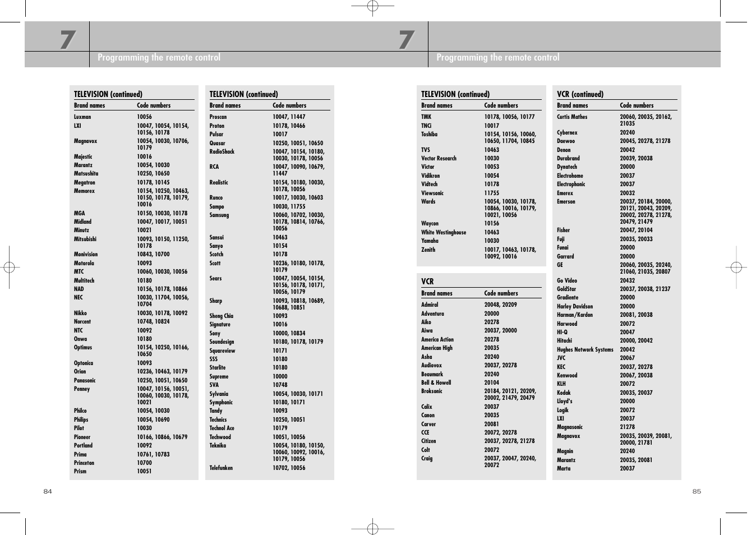Screen dimensions: 756x535
Task: Click the Sears brand entry
Action: [x=216, y=279]
